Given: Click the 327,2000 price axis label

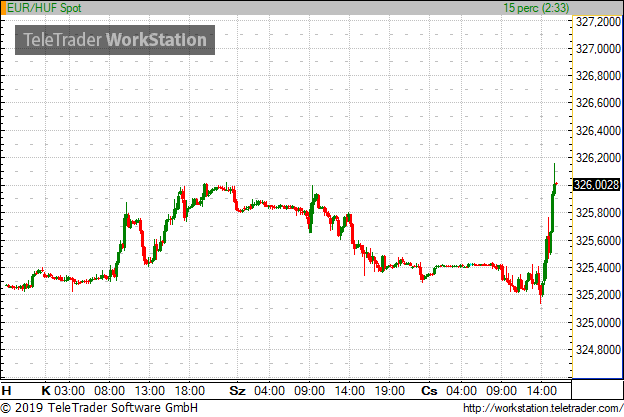Looking at the screenshot, I should point(598,21).
